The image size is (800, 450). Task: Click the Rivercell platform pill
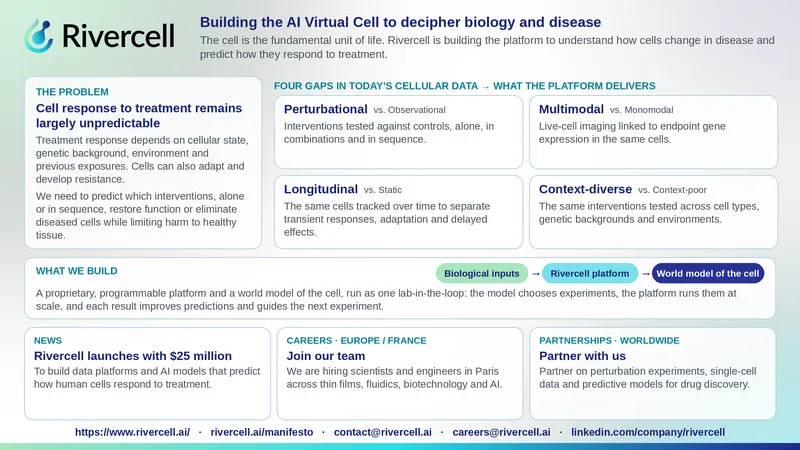[x=590, y=273]
